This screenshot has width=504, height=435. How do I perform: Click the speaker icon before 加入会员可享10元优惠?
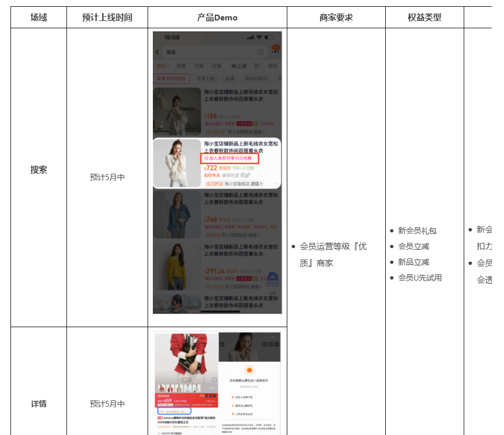(206, 158)
